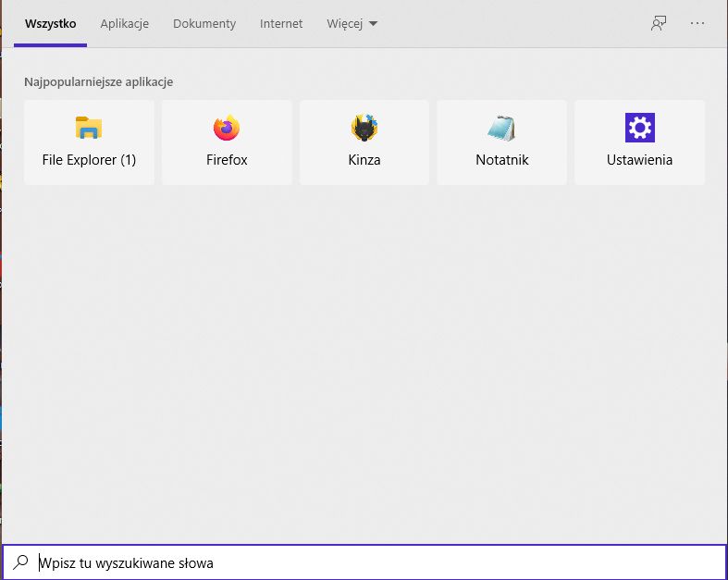Switch to the Aplikacje tab

point(125,24)
